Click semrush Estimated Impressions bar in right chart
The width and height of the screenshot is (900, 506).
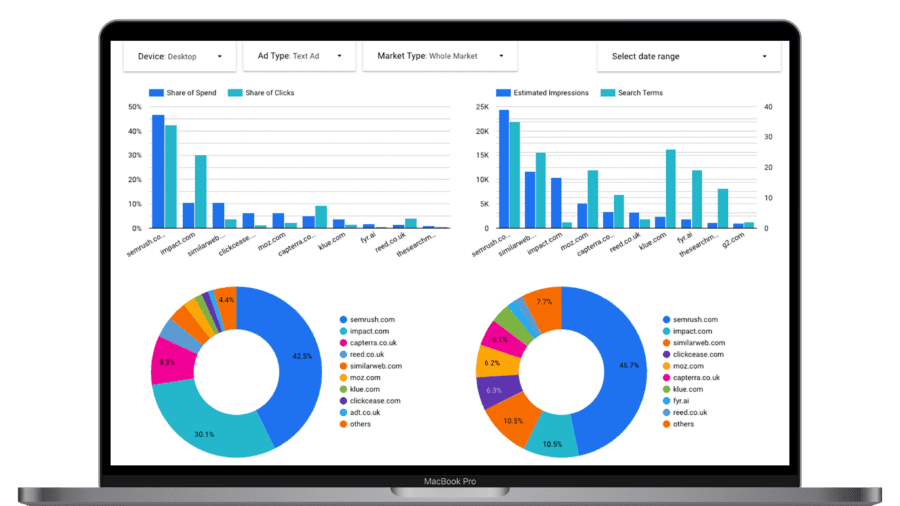[504, 169]
